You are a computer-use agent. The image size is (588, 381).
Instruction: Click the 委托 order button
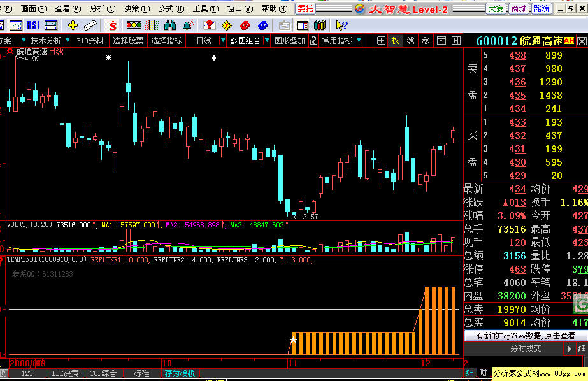click(305, 9)
